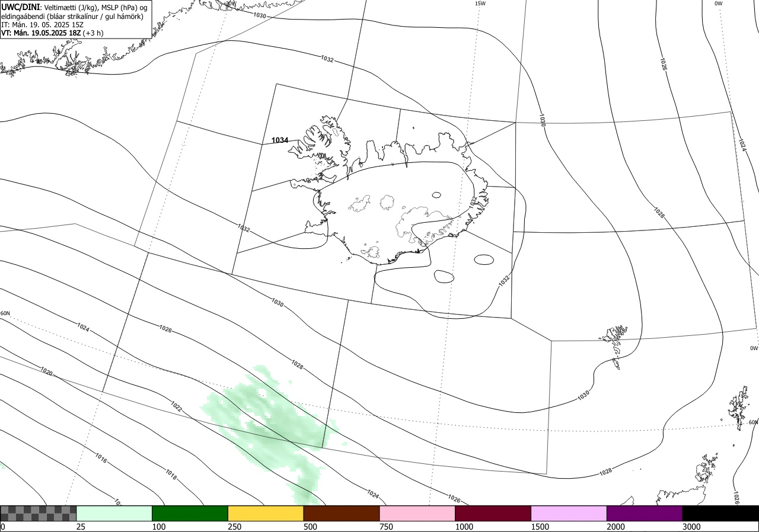Viewport: 759px width, 532px height.
Task: Click the legend value 500
Action: [310, 527]
